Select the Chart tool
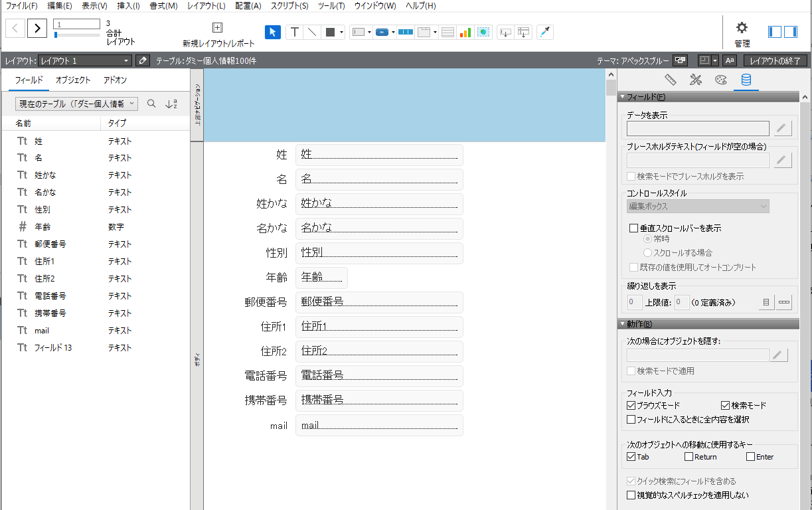 465,32
